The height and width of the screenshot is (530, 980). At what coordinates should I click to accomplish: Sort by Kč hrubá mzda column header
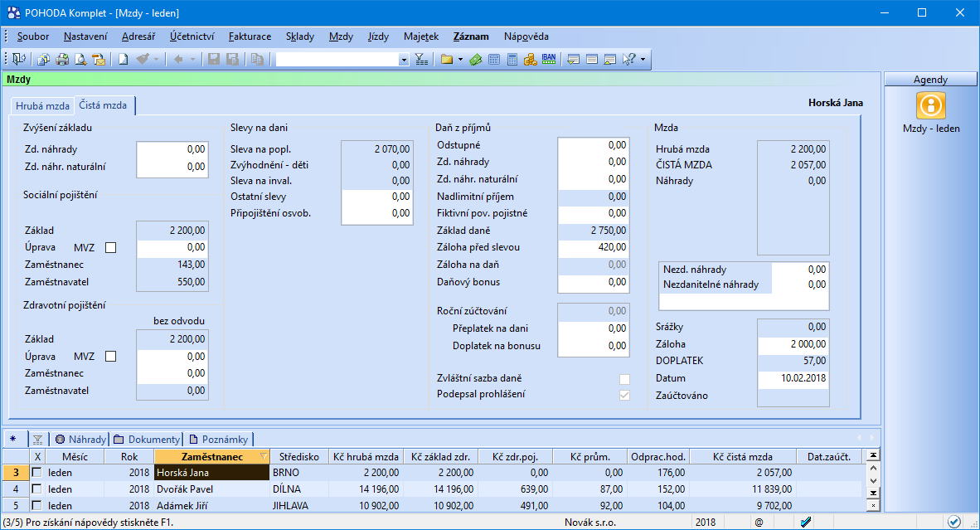point(366,457)
